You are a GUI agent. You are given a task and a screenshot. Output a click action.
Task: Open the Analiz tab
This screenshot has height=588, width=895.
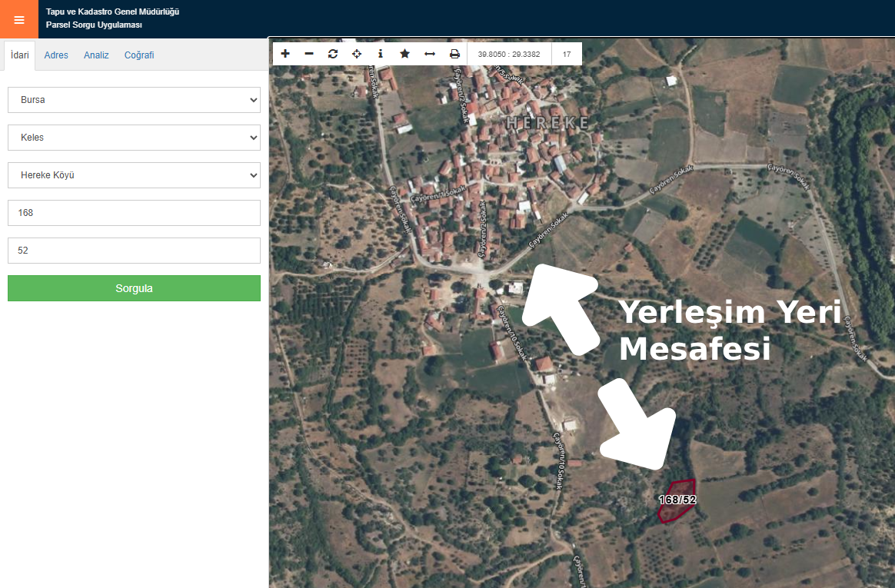click(x=96, y=55)
